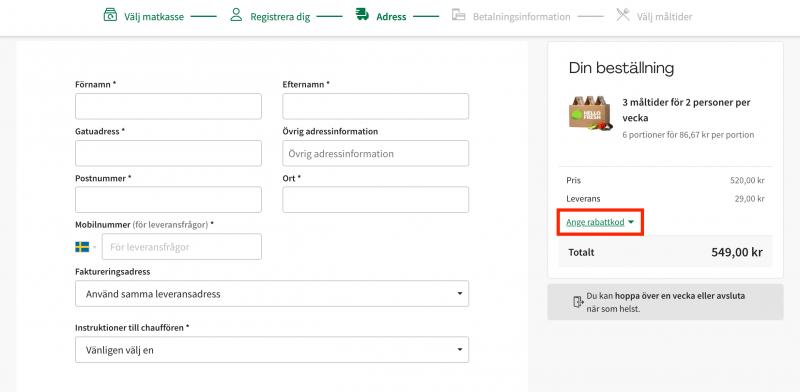This screenshot has height=392, width=800.
Task: Click the payment card icon beside Betalningsinformation
Action: point(459,15)
